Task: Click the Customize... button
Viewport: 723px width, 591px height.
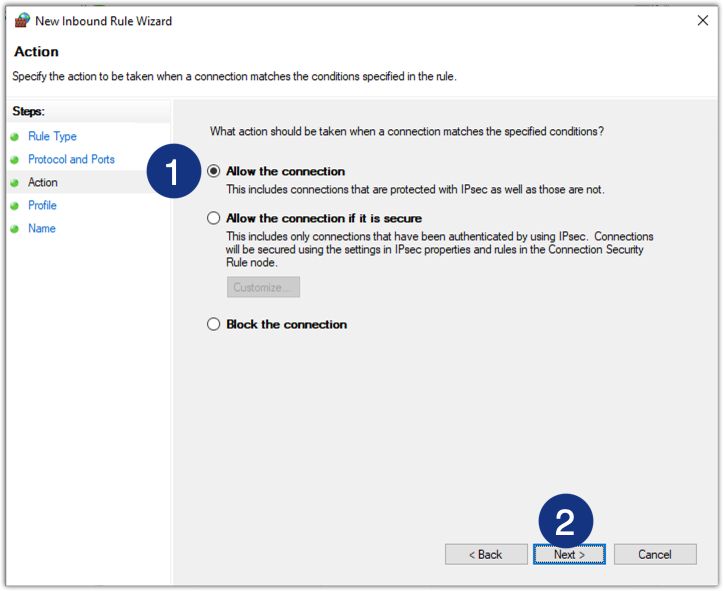Action: tap(263, 287)
